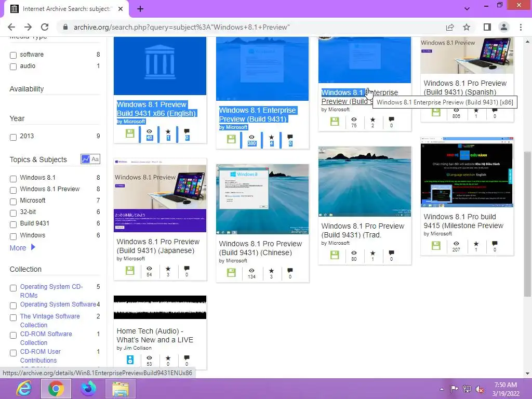This screenshot has height=399, width=532.
Task: Open the CD-ROM User Contributions link
Action: 40,355
